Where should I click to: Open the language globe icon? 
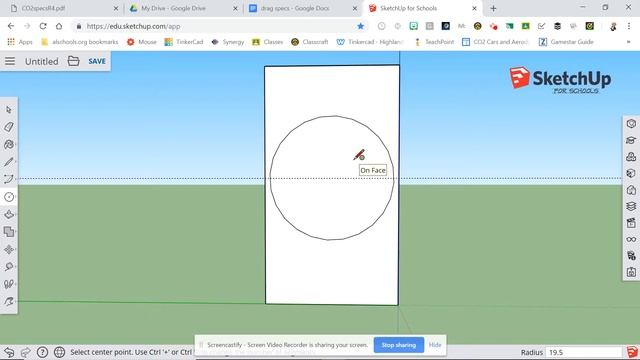(60, 352)
